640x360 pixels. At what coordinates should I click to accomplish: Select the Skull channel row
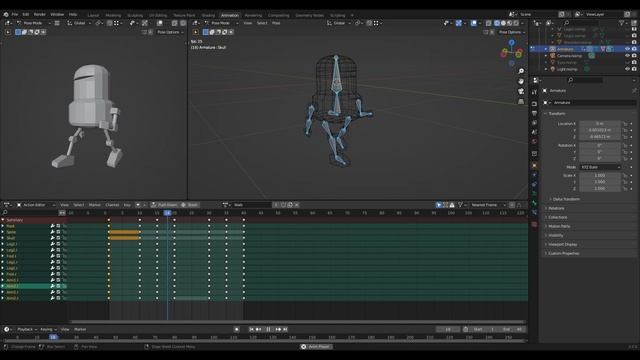coord(33,238)
